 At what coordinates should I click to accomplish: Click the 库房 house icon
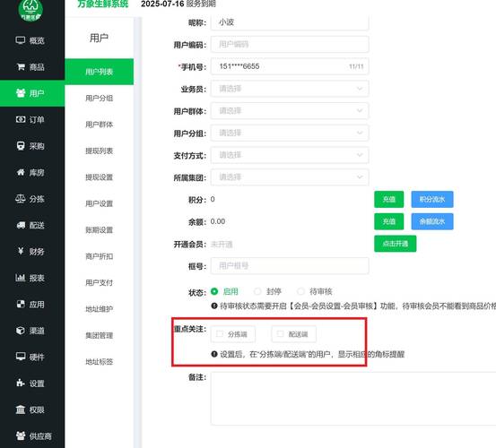tap(21, 172)
